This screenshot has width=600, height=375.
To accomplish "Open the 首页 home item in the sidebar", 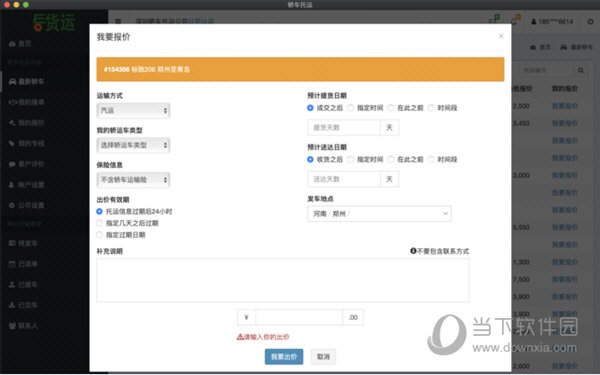I will point(20,44).
